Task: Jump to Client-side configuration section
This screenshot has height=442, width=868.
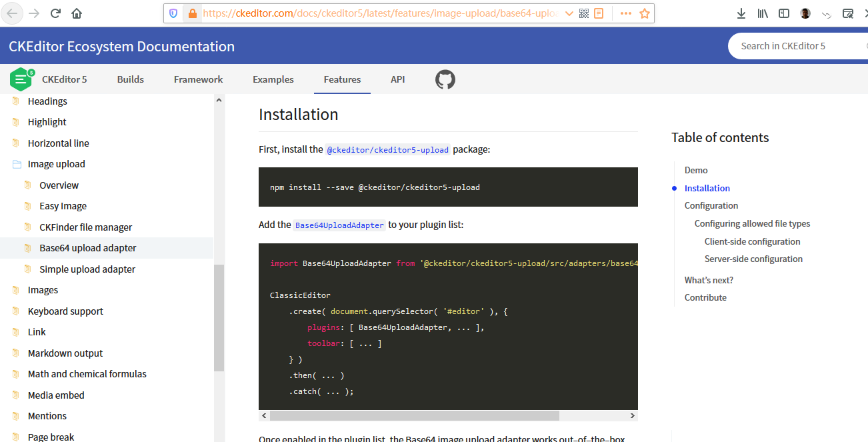Action: pos(752,242)
